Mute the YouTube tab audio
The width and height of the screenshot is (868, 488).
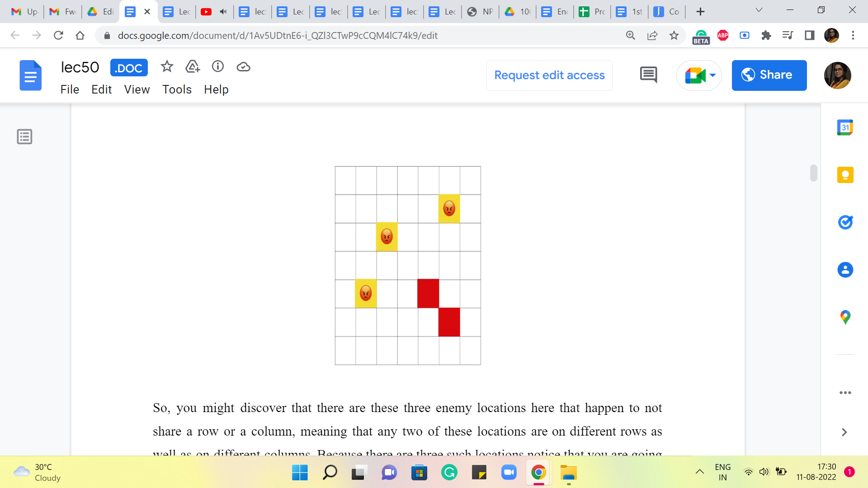pos(223,12)
